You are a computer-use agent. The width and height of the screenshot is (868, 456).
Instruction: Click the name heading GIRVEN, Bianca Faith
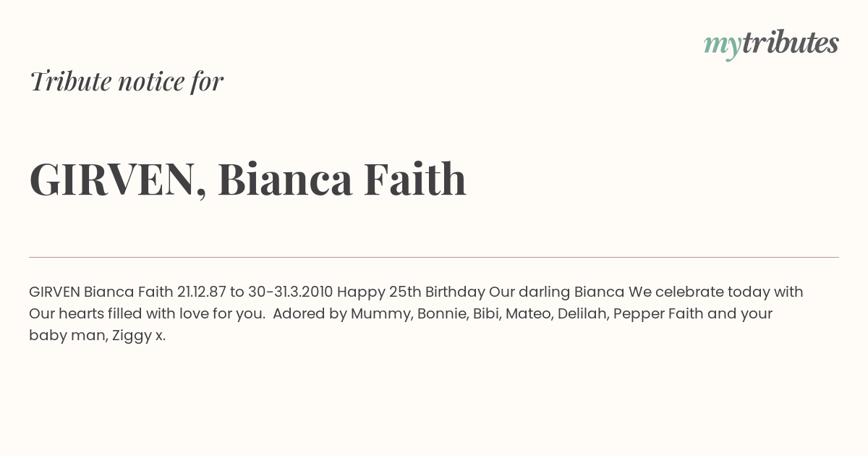pos(248,179)
